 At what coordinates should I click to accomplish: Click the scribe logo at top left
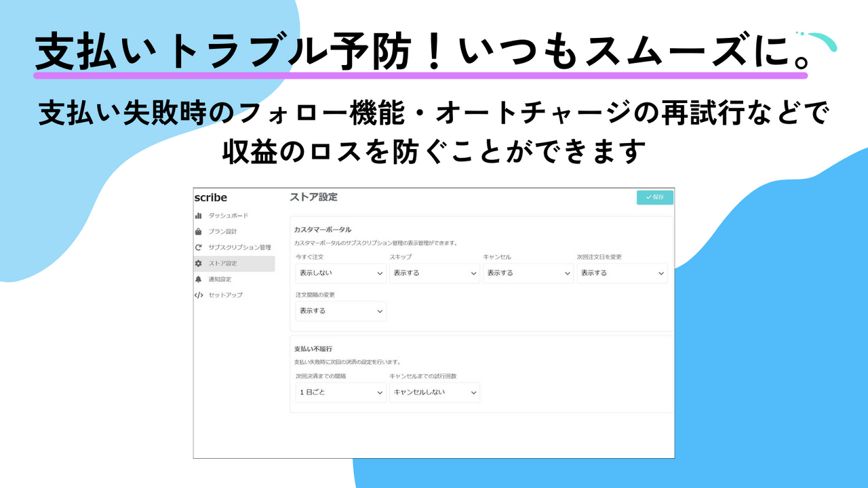coord(211,198)
